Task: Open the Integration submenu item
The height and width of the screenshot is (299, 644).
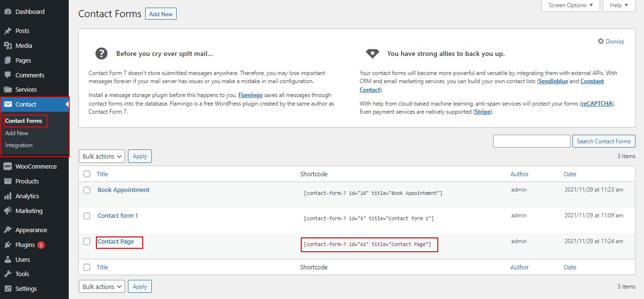Action: tap(19, 145)
